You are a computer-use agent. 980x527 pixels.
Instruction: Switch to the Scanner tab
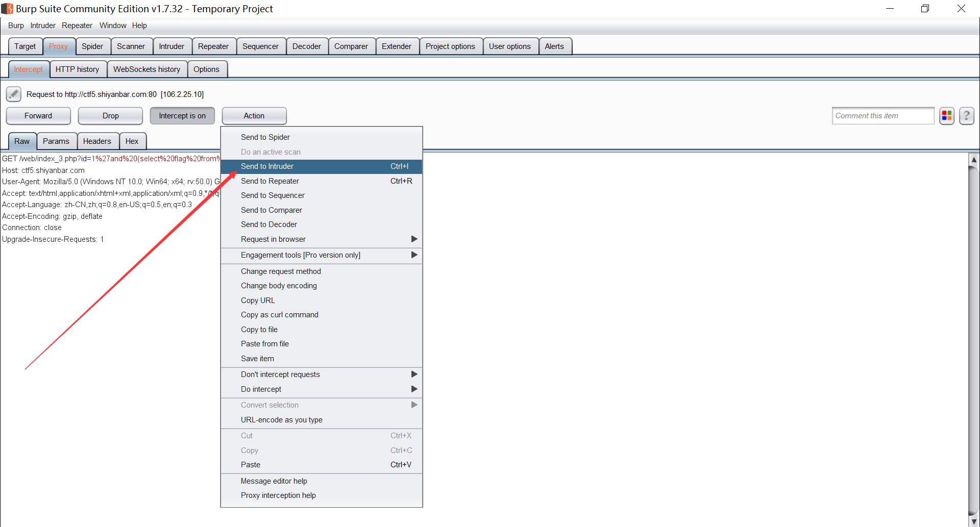[x=131, y=46]
